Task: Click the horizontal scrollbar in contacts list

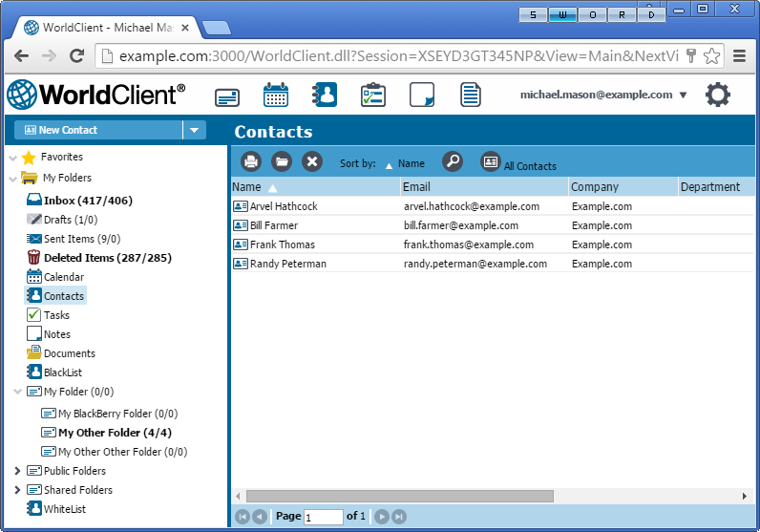Action: point(399,496)
